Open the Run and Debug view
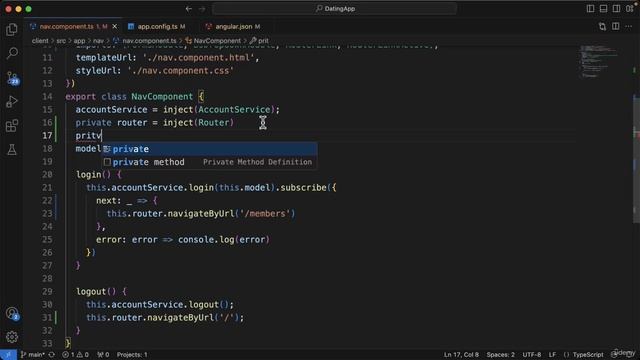The image size is (640, 360). (12, 102)
